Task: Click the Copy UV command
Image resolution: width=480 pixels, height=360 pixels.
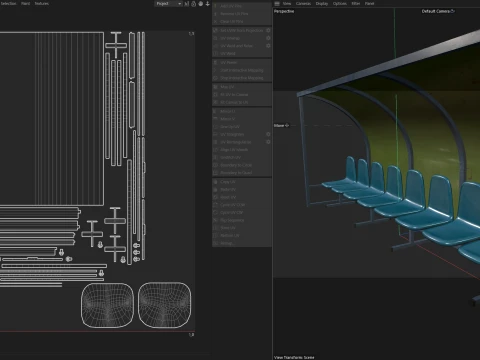Action: pyautogui.click(x=242, y=182)
